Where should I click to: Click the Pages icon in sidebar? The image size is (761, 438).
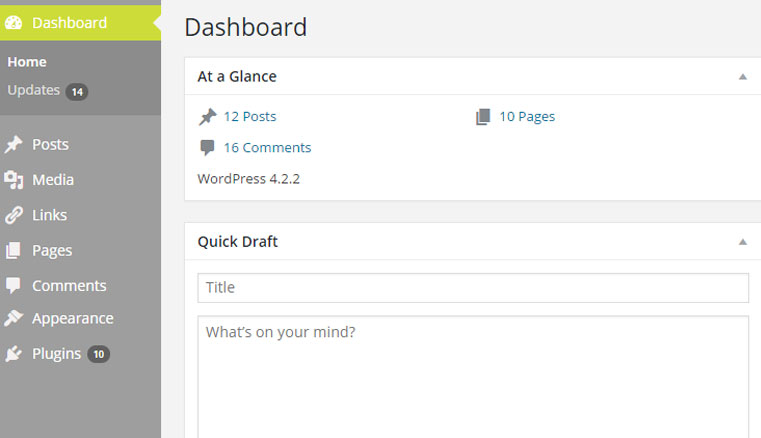pos(14,251)
